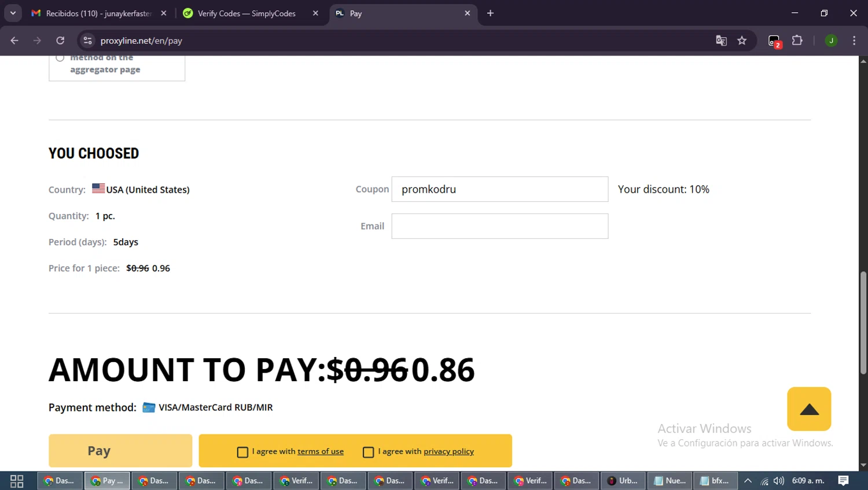Close the Verify Codes SimplyCodes tab

(315, 13)
